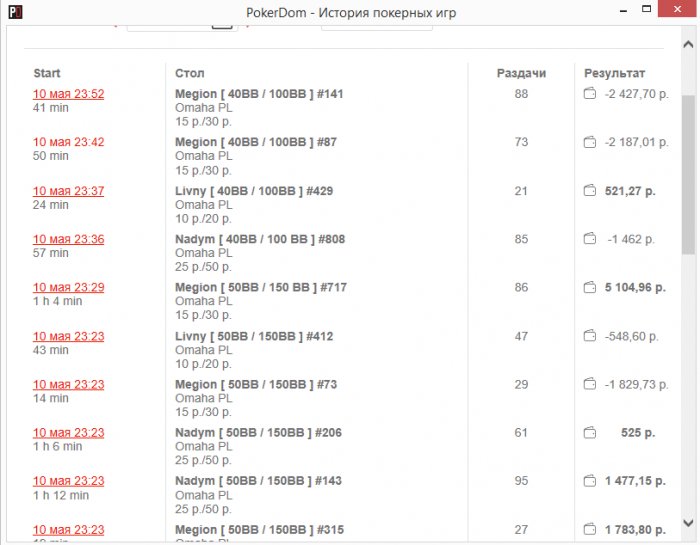Select table Megion [ 50BB / 150BB ] #73
The height and width of the screenshot is (545, 700).
(x=256, y=384)
